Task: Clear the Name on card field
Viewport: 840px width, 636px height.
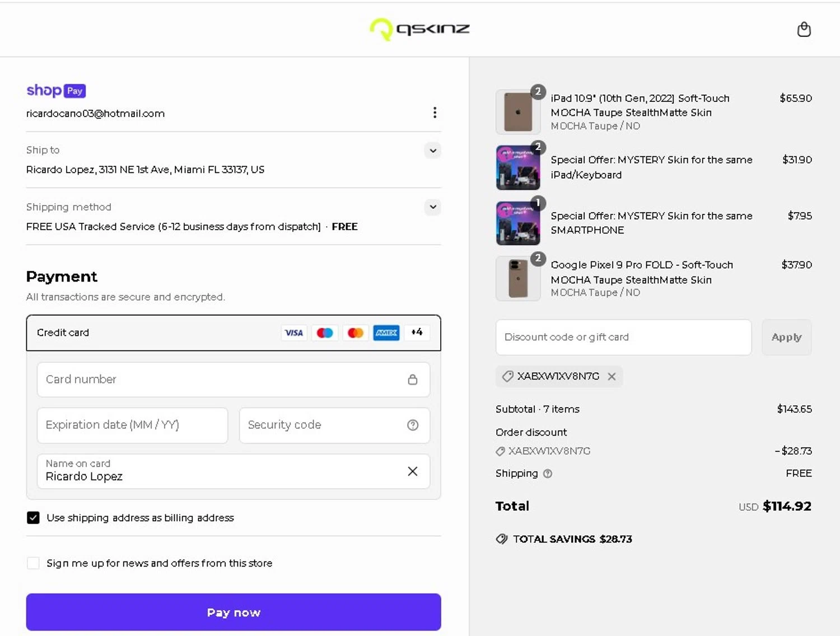Action: 413,471
